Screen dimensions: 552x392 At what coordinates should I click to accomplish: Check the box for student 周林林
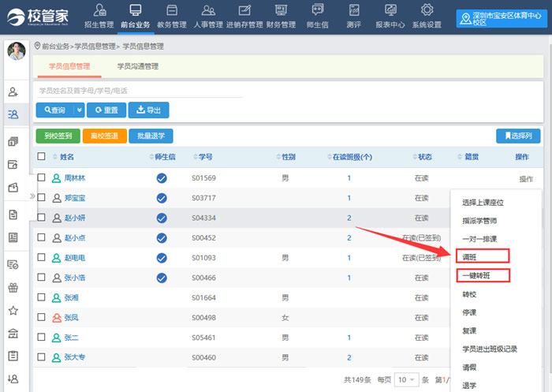point(42,178)
